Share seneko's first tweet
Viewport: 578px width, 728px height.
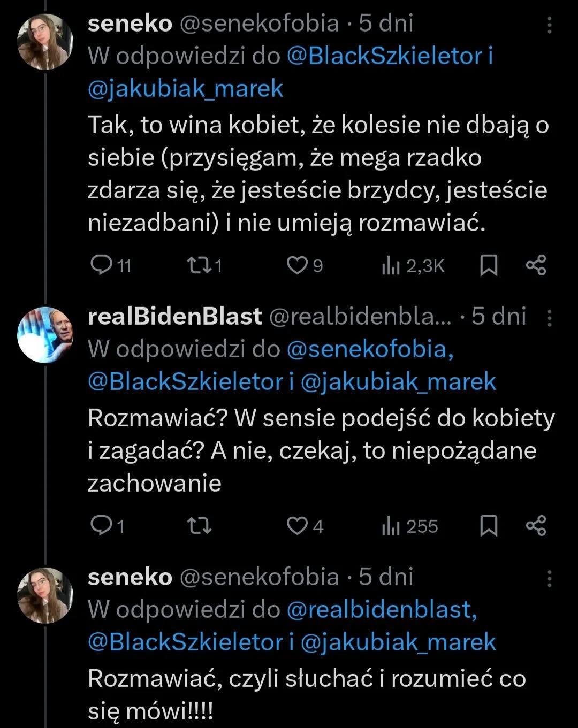[536, 265]
